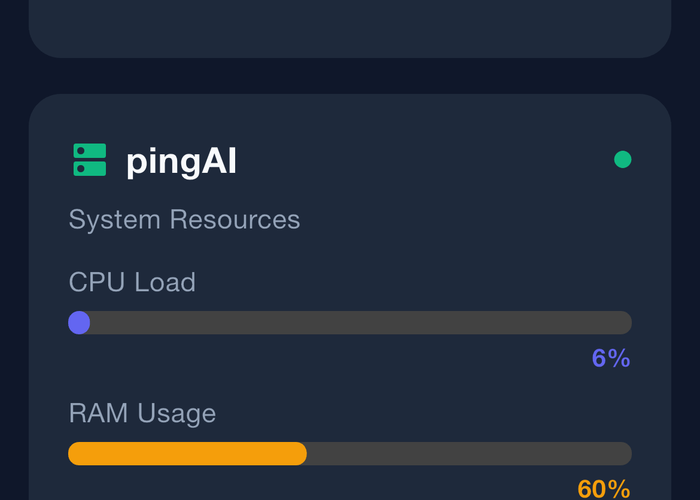The width and height of the screenshot is (700, 500).
Task: Click the orange filled RAM Usage bar
Action: tap(187, 453)
